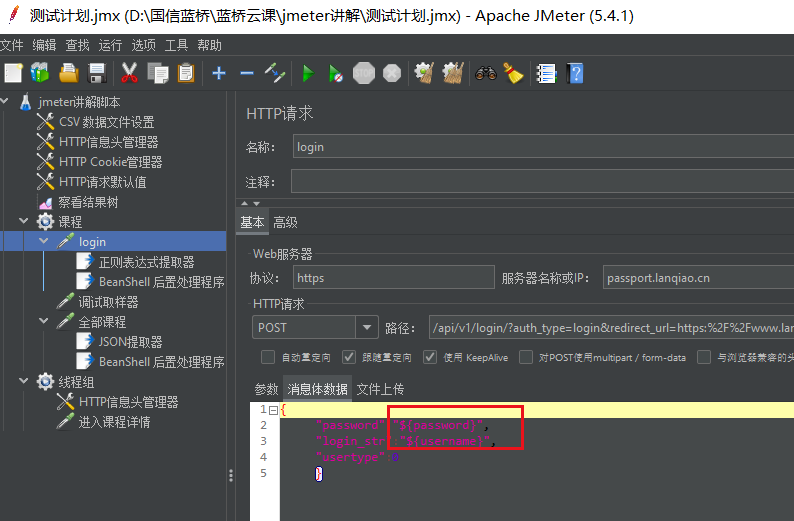The width and height of the screenshot is (794, 521).
Task: Click the Open file folder icon
Action: [69, 73]
